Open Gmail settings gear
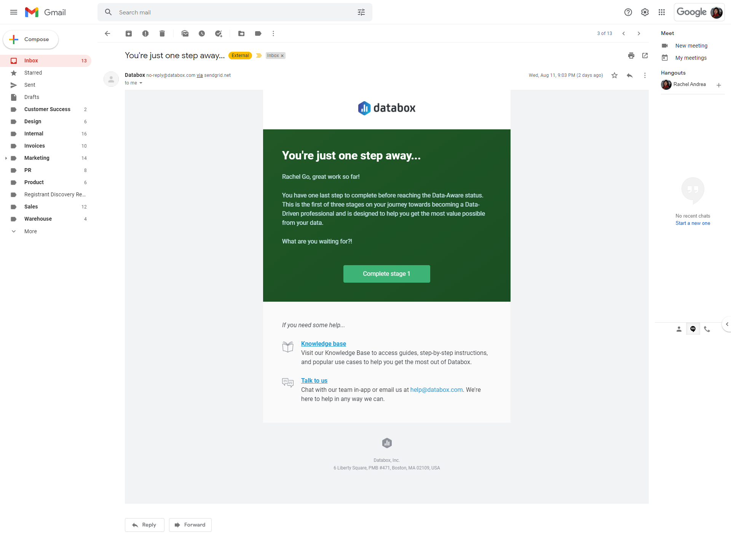The image size is (731, 560). pyautogui.click(x=645, y=12)
